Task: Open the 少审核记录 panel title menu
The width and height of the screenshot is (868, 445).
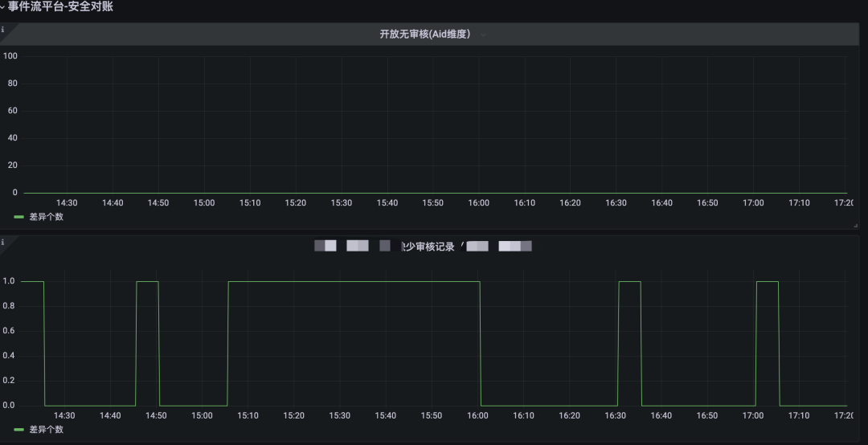Action: (423, 247)
